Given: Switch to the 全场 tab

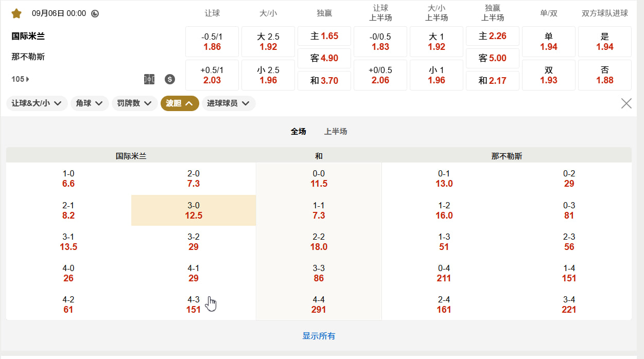Looking at the screenshot, I should [x=299, y=131].
